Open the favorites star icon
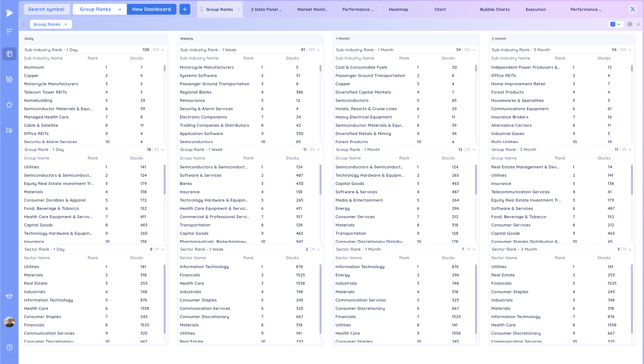The image size is (644, 364). [9, 105]
